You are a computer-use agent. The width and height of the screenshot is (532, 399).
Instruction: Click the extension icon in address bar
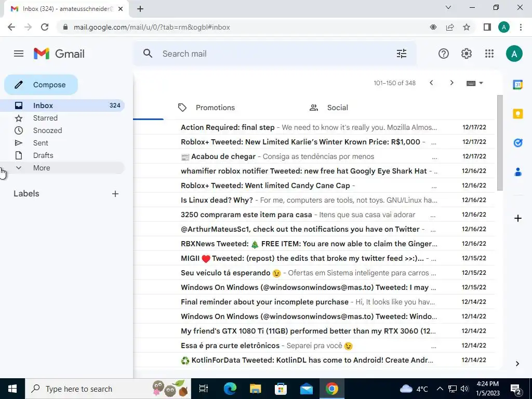click(433, 27)
